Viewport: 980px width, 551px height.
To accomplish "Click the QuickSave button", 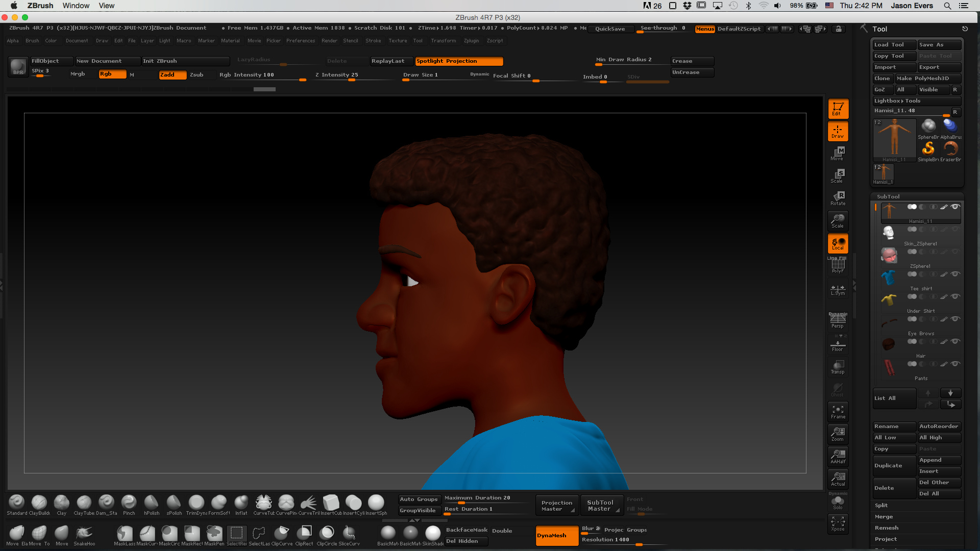I will point(610,29).
